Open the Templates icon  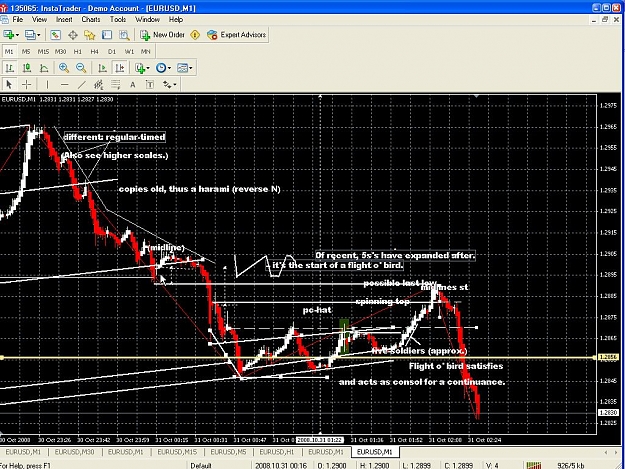(182, 68)
